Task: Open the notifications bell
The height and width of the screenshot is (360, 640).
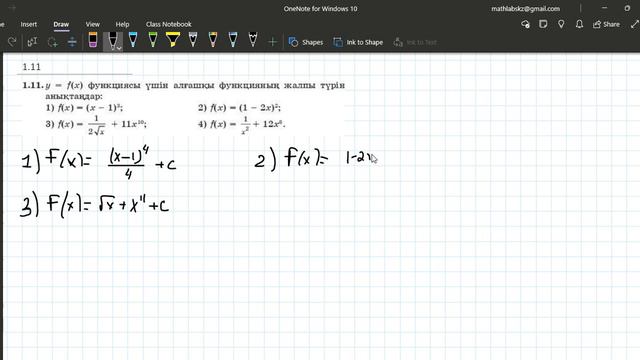Action: click(579, 24)
